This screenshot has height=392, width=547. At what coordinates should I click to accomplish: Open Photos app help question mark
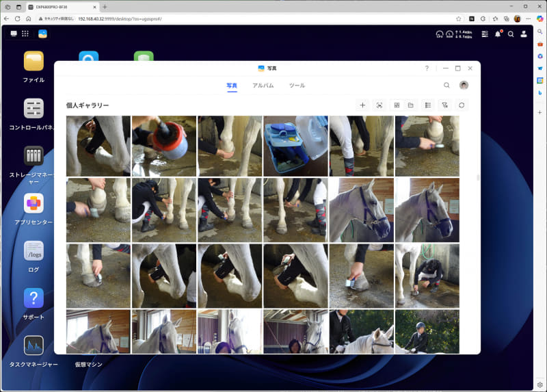pyautogui.click(x=427, y=68)
